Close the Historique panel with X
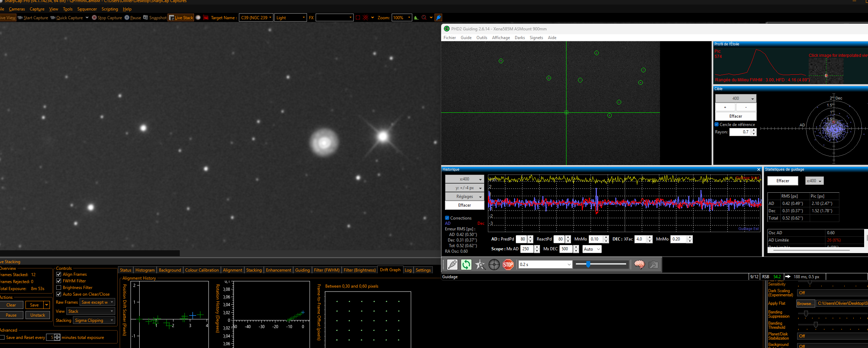Image resolution: width=868 pixels, height=348 pixels. tap(759, 169)
